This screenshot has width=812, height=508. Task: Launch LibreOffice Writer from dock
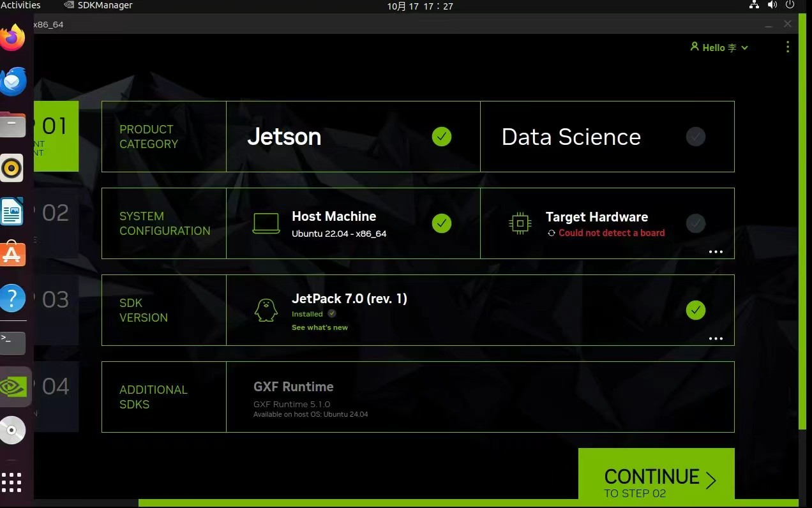pos(12,211)
